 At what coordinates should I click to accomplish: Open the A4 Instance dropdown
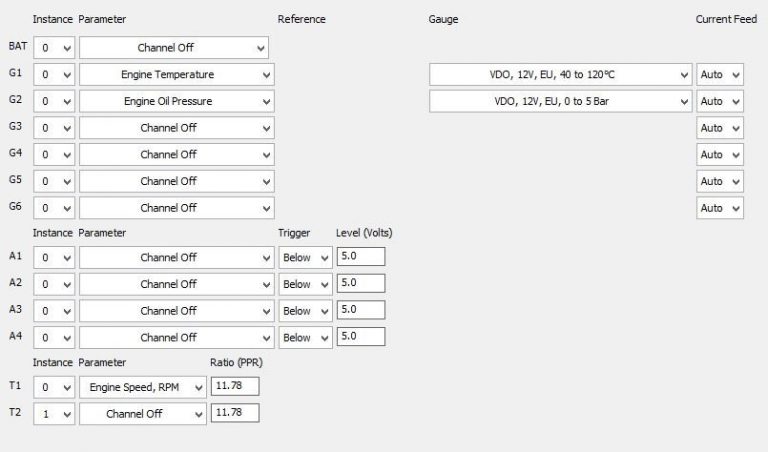[54, 338]
